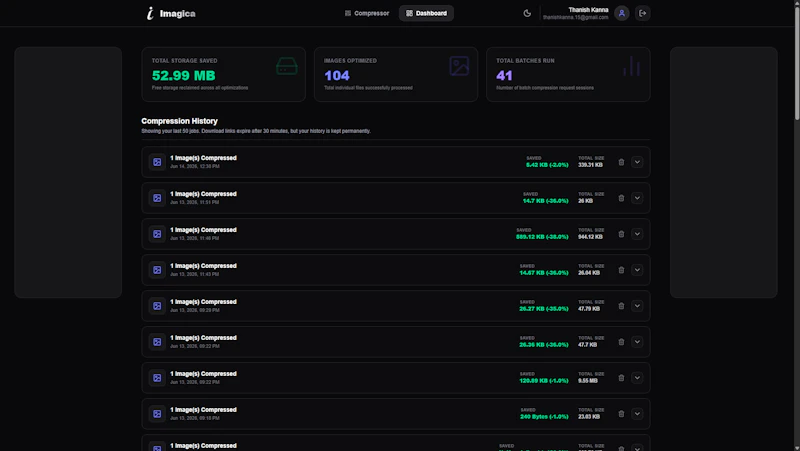Click image icon of the job saving 38.0%
This screenshot has width=800, height=451.
tap(157, 234)
